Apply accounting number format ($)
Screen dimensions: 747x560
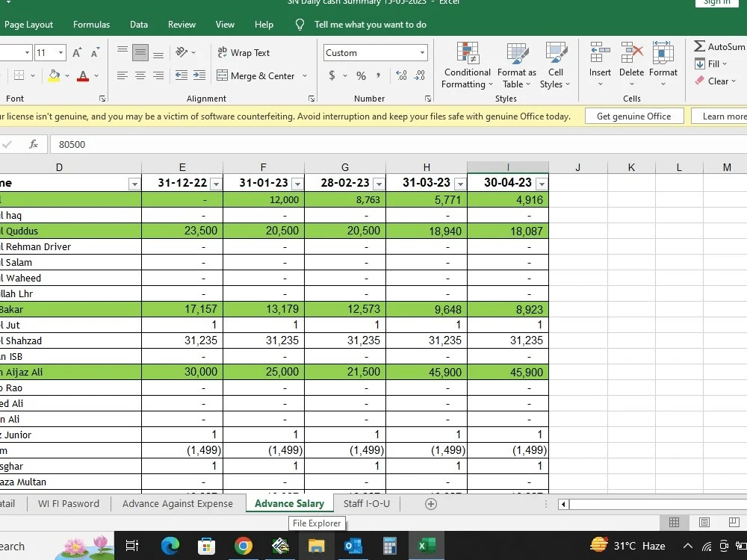pos(332,75)
